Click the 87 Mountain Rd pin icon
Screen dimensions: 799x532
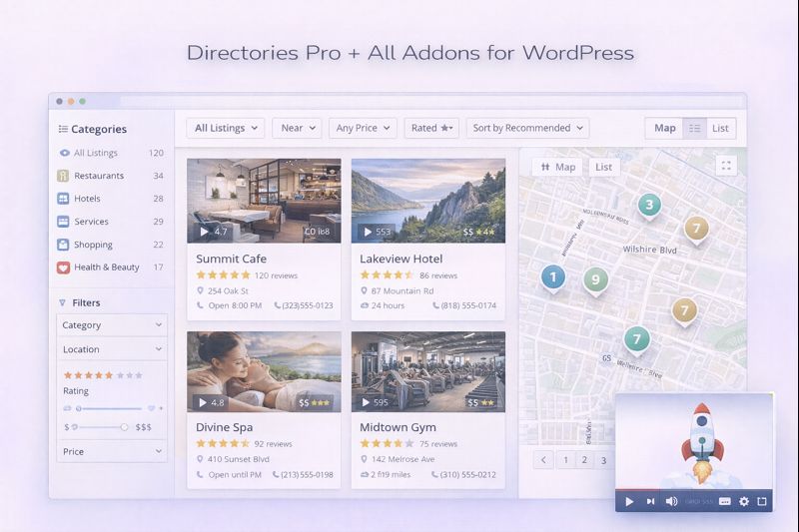364,290
